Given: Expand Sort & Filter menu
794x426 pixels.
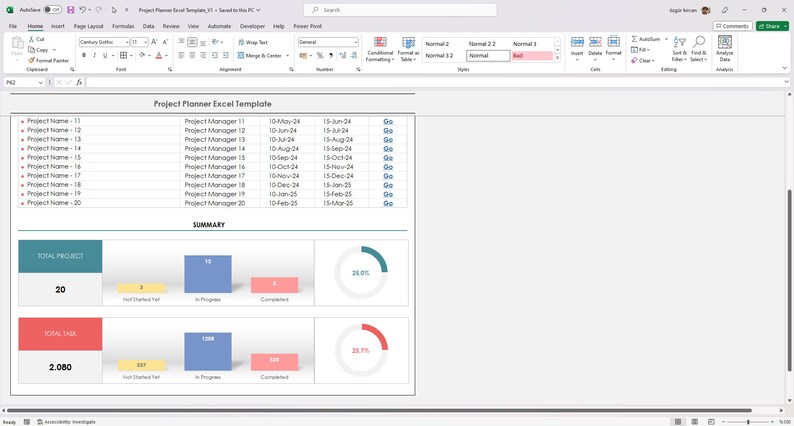Looking at the screenshot, I should point(680,49).
